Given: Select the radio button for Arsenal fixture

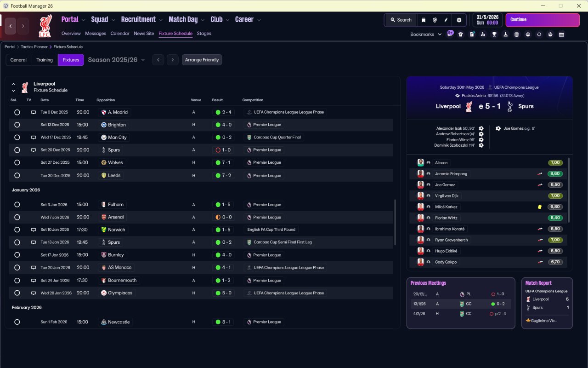Looking at the screenshot, I should coord(17,217).
